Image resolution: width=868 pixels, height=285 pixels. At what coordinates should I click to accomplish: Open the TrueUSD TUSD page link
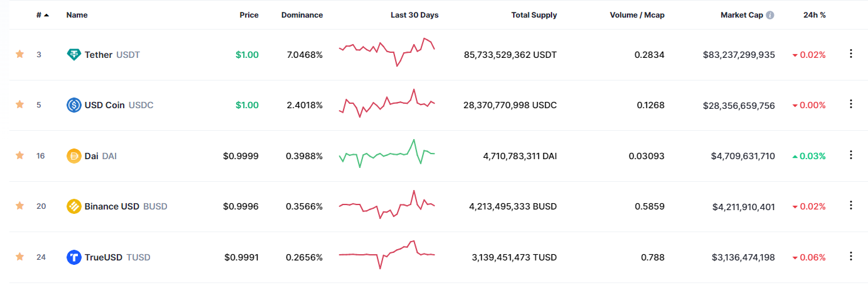pos(109,257)
